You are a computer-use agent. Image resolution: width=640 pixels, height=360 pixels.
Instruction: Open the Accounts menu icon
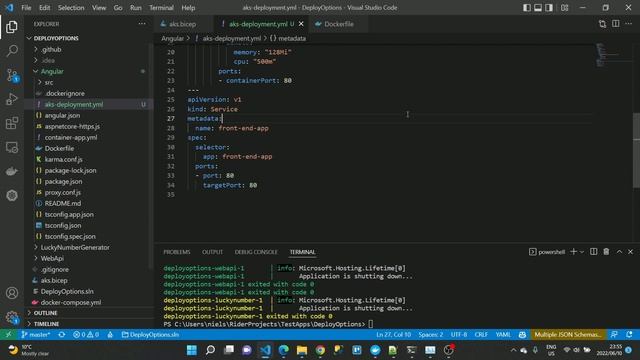click(12, 293)
